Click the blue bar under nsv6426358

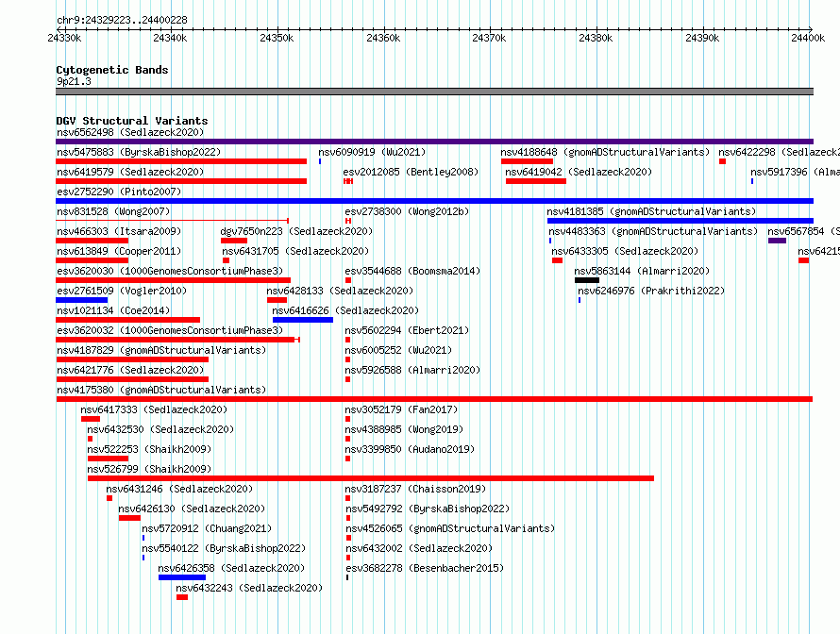click(182, 577)
